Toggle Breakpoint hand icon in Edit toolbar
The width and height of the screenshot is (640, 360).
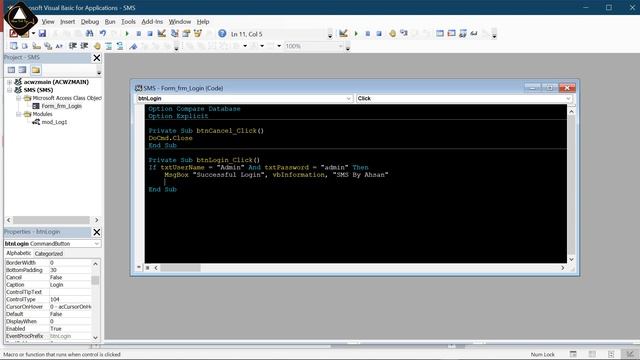tap(97, 46)
